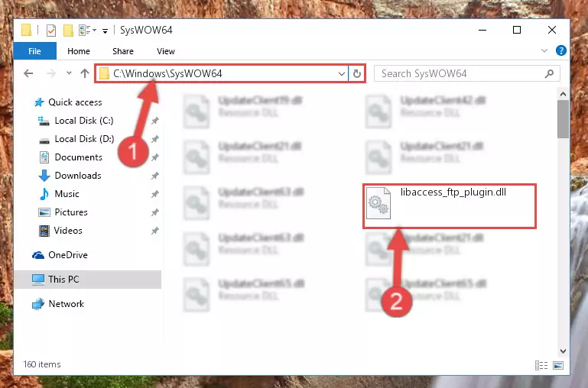Click the pin icon beside Documents

click(155, 157)
